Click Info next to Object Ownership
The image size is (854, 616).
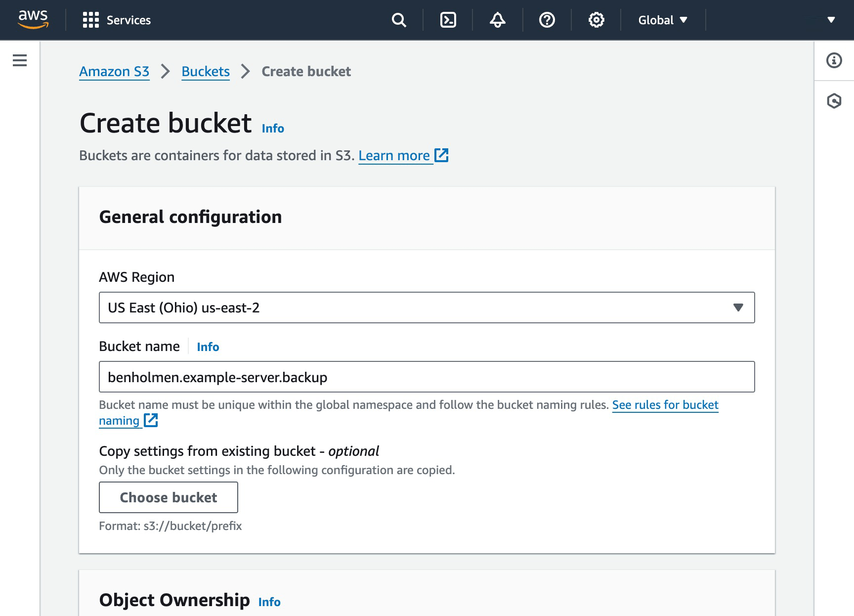coord(269,602)
